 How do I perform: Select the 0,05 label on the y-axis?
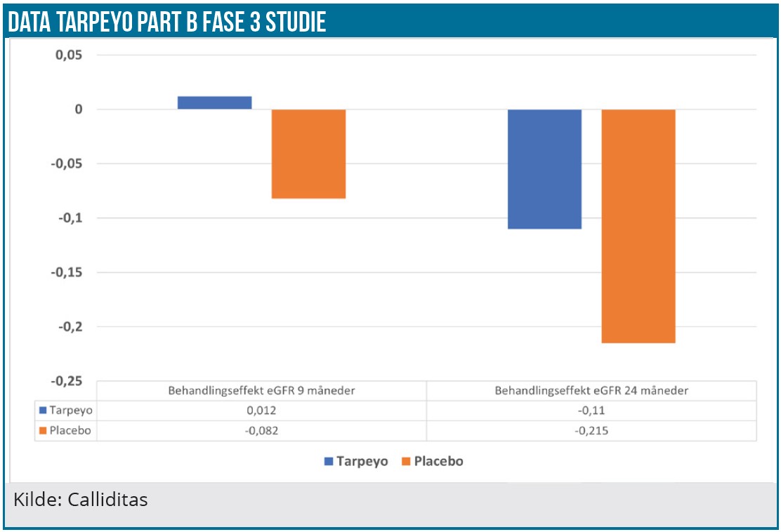pyautogui.click(x=68, y=55)
